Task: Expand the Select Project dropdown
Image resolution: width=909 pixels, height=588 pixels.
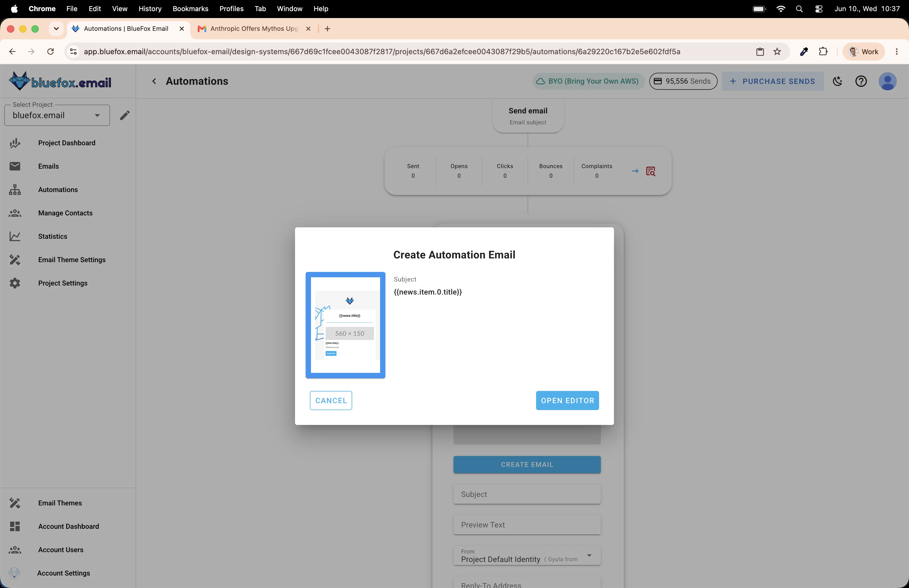Action: tap(57, 115)
